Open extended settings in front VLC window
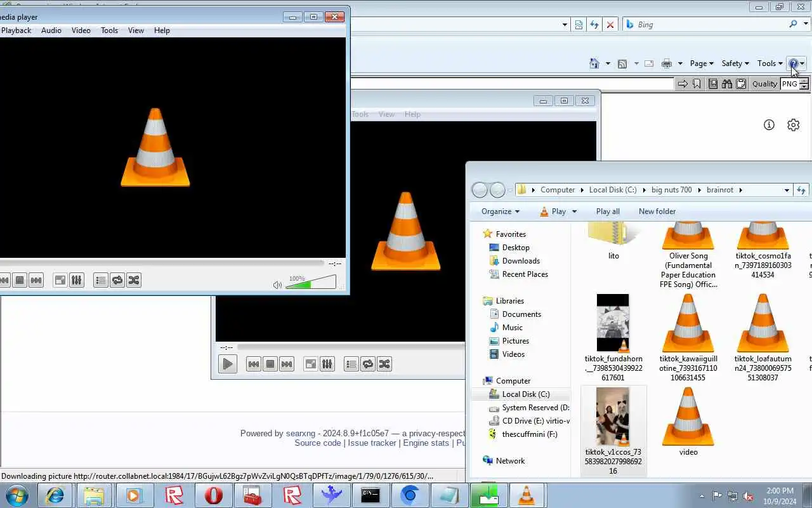 76,280
